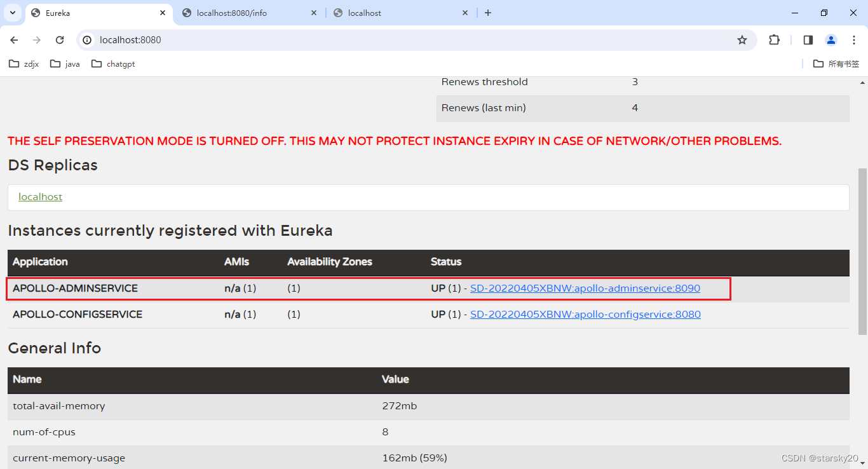
Task: Click the Name column header in General Info
Action: (x=27, y=379)
